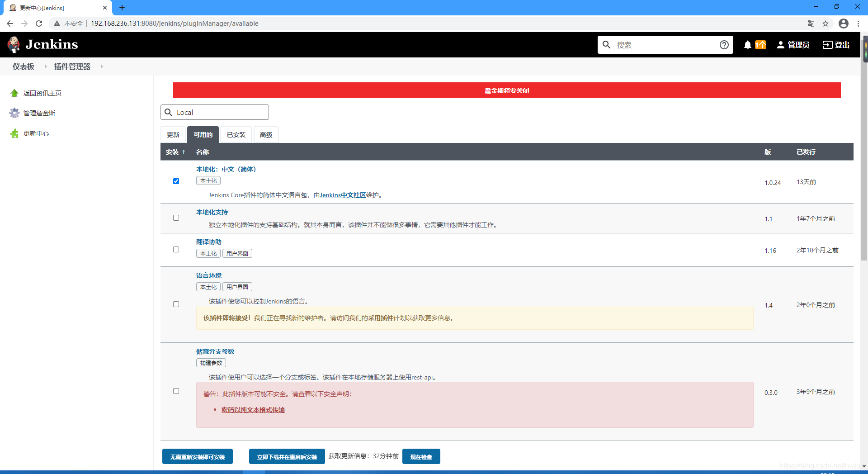Sort by the 安装 column header arrow

click(x=184, y=152)
